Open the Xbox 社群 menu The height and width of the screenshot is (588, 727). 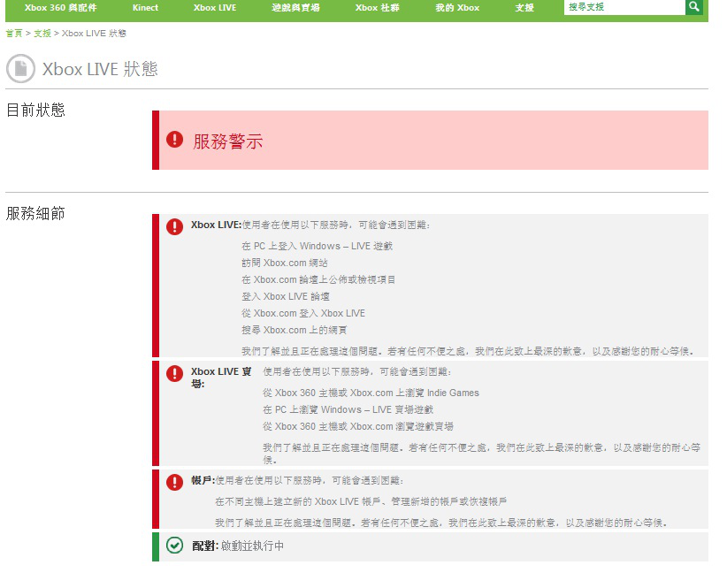[x=377, y=8]
